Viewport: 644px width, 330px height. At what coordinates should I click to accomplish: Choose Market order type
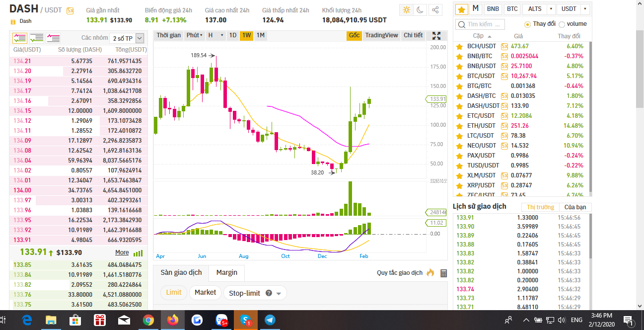tap(205, 292)
